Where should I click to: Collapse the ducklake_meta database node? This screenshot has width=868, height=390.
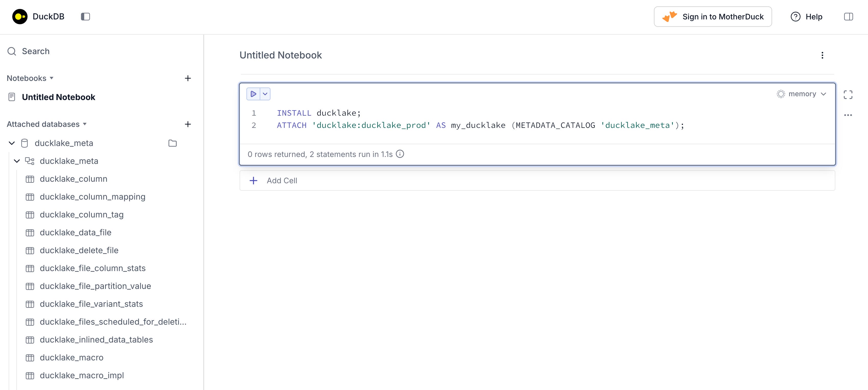pyautogui.click(x=12, y=143)
